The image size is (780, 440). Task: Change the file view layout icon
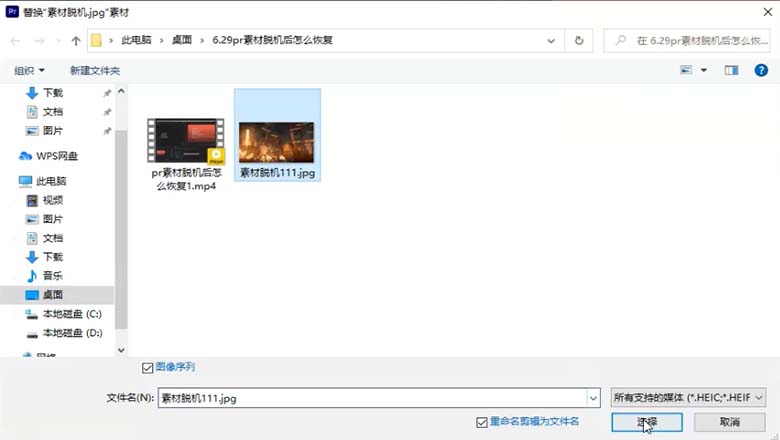pos(686,70)
